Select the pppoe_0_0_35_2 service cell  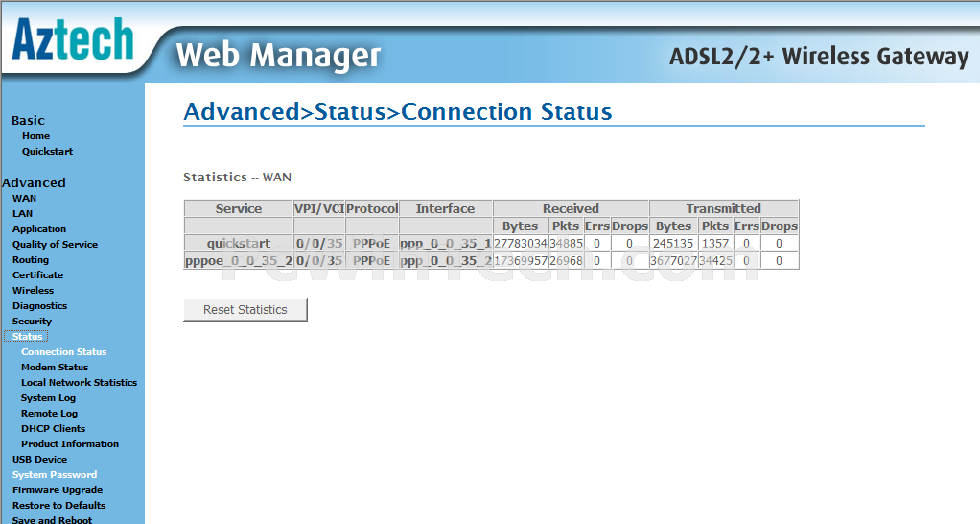coord(239,261)
